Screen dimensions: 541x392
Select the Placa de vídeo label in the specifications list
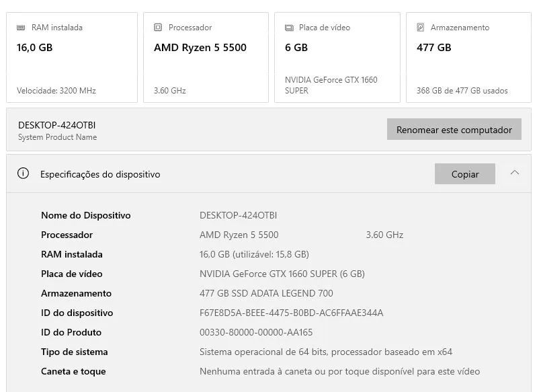[72, 274]
